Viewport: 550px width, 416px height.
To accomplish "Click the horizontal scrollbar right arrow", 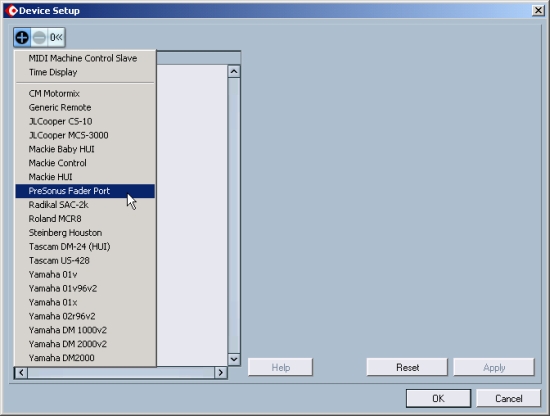I will 221,373.
